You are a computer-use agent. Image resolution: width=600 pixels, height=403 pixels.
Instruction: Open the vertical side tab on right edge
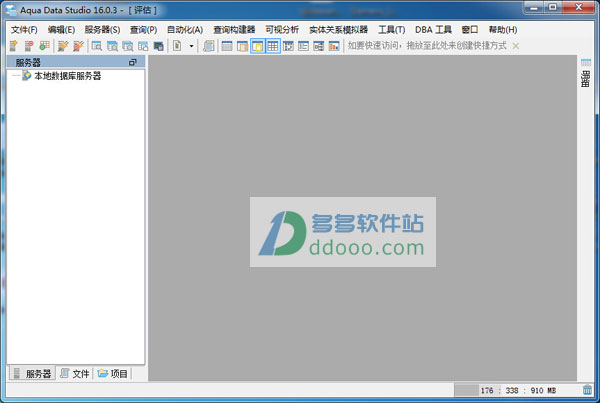pyautogui.click(x=585, y=79)
